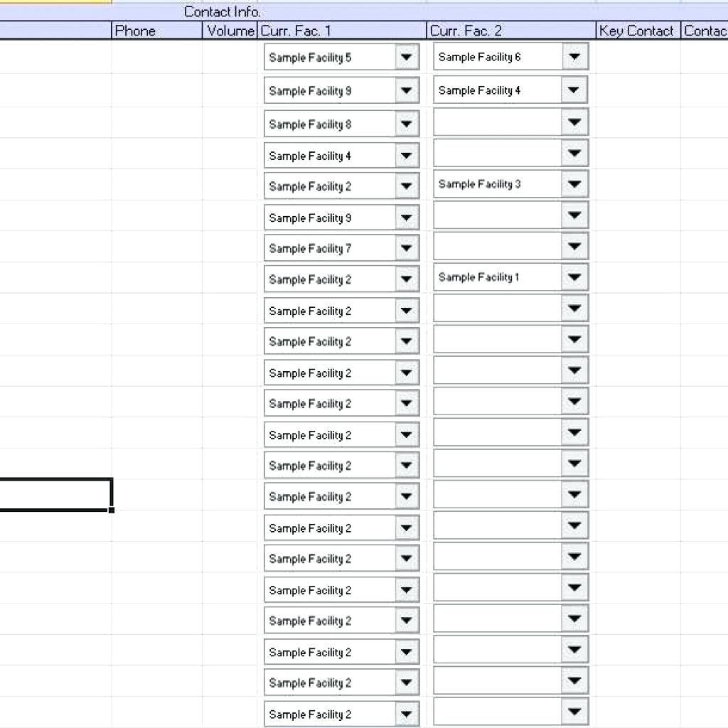Open the Sample Facility 9 dropdown with empty Curr. Fac. 2
728x728 pixels.
[x=407, y=218]
